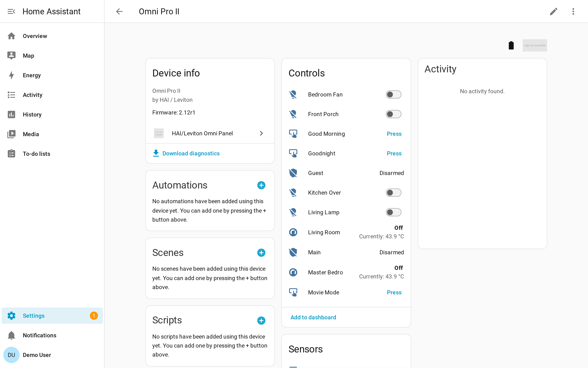
Task: Click the Settings gear icon
Action: pyautogui.click(x=11, y=316)
